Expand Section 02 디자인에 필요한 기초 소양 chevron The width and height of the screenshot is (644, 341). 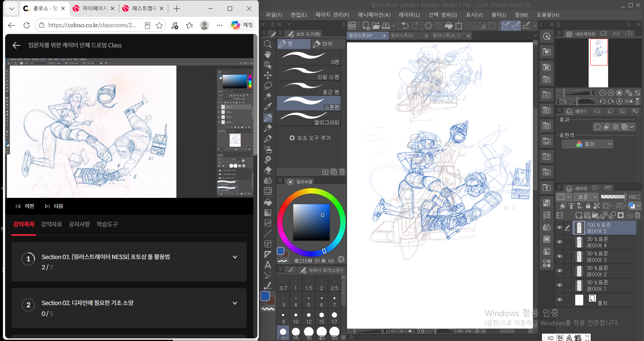tap(235, 303)
